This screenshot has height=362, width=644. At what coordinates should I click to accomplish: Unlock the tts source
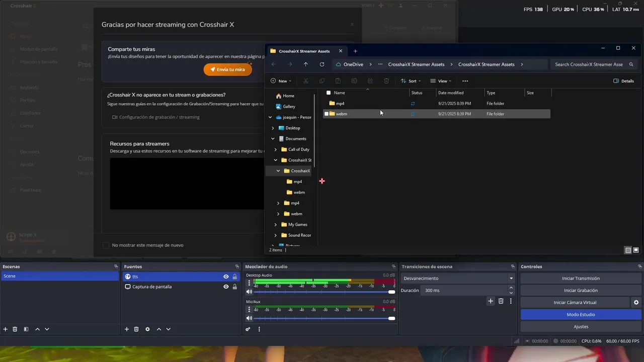(234, 277)
